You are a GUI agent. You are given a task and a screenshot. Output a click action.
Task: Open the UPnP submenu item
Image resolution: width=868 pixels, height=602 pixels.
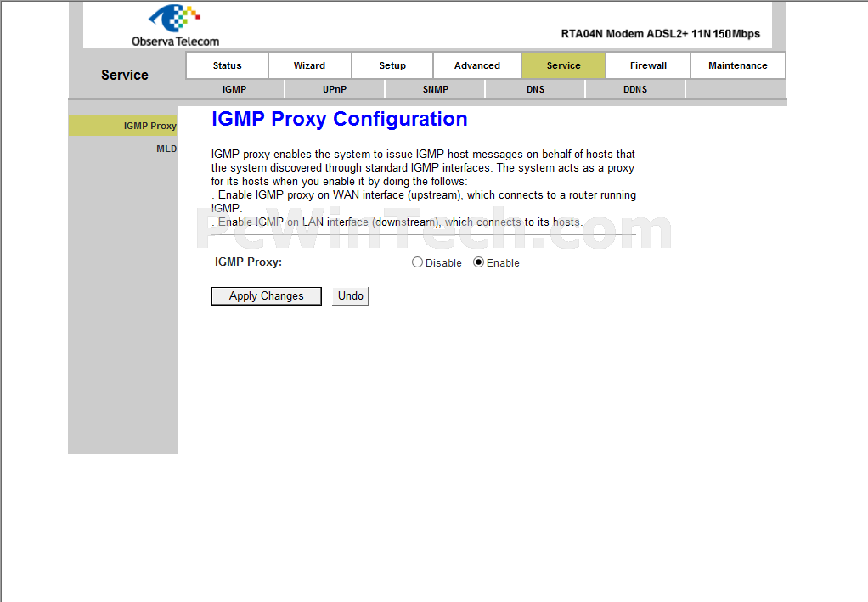[x=335, y=89]
